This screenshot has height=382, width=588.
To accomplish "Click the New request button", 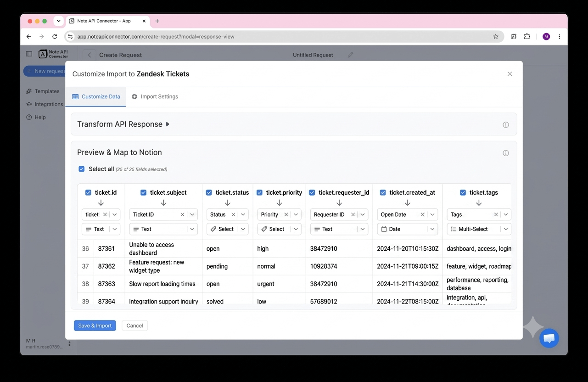I will pos(45,71).
